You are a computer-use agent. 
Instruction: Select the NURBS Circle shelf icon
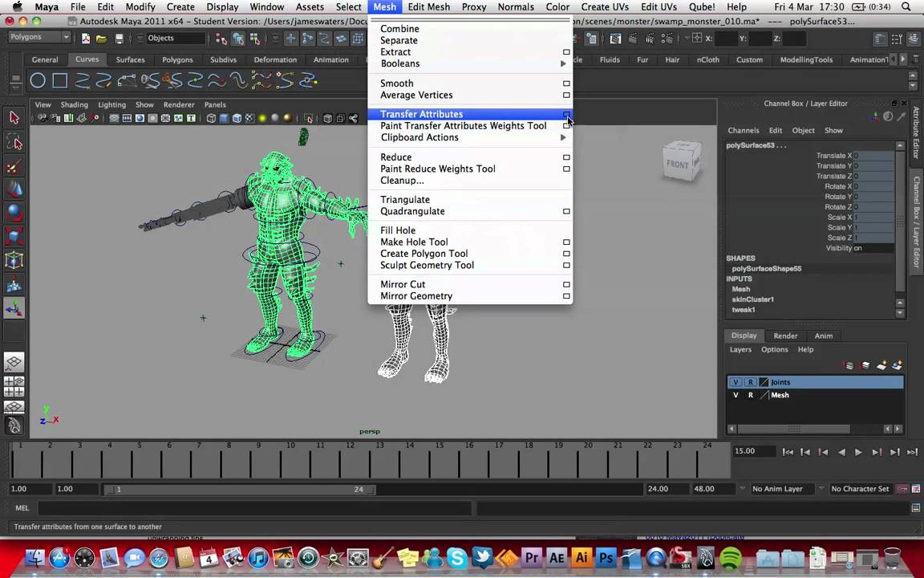[x=37, y=80]
